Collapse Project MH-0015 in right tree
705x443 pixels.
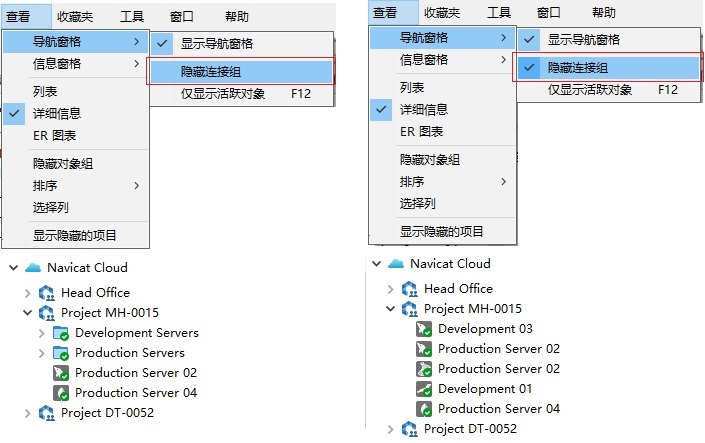(x=390, y=309)
